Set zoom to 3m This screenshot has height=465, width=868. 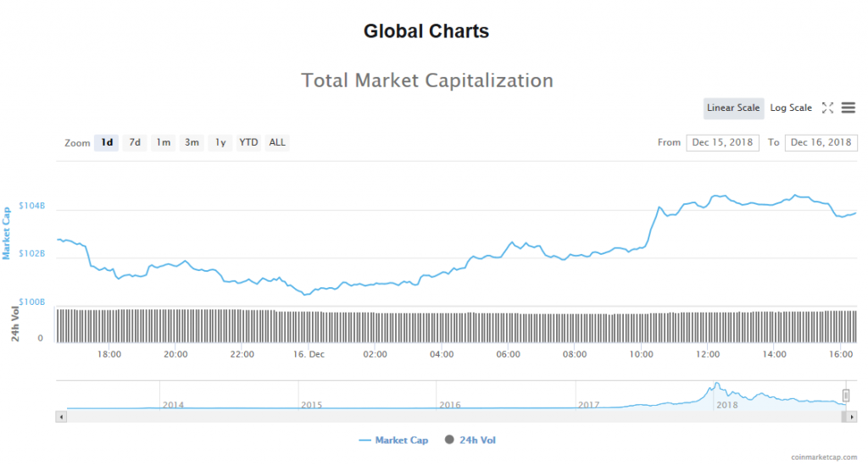(x=192, y=142)
